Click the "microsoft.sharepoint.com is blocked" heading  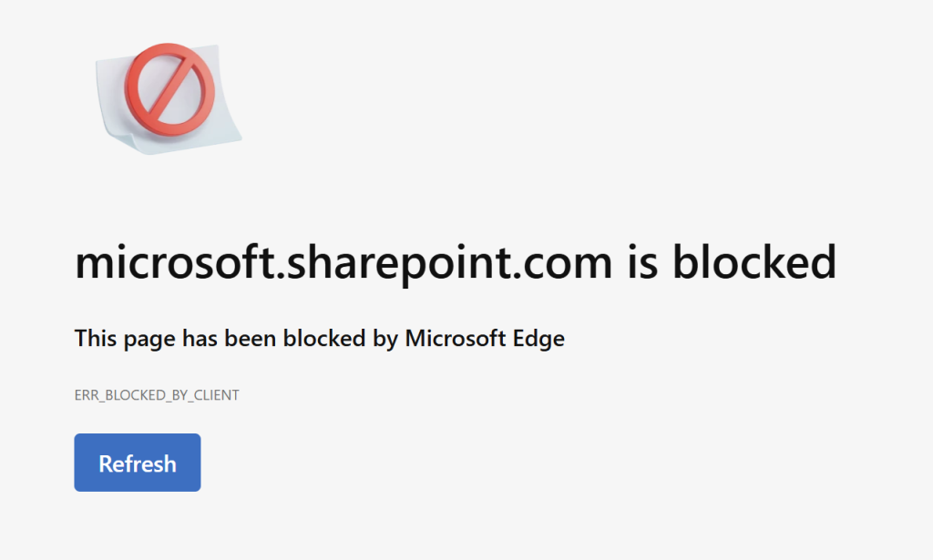coord(455,263)
